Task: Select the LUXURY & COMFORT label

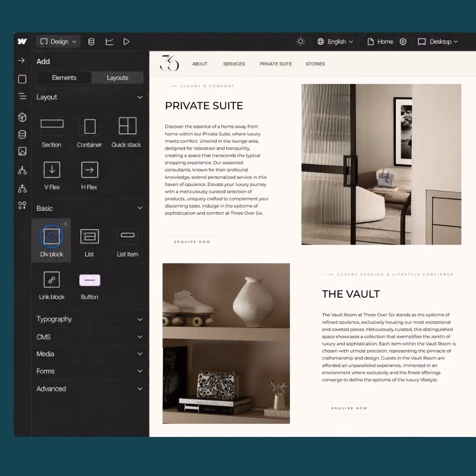Action: (207, 86)
